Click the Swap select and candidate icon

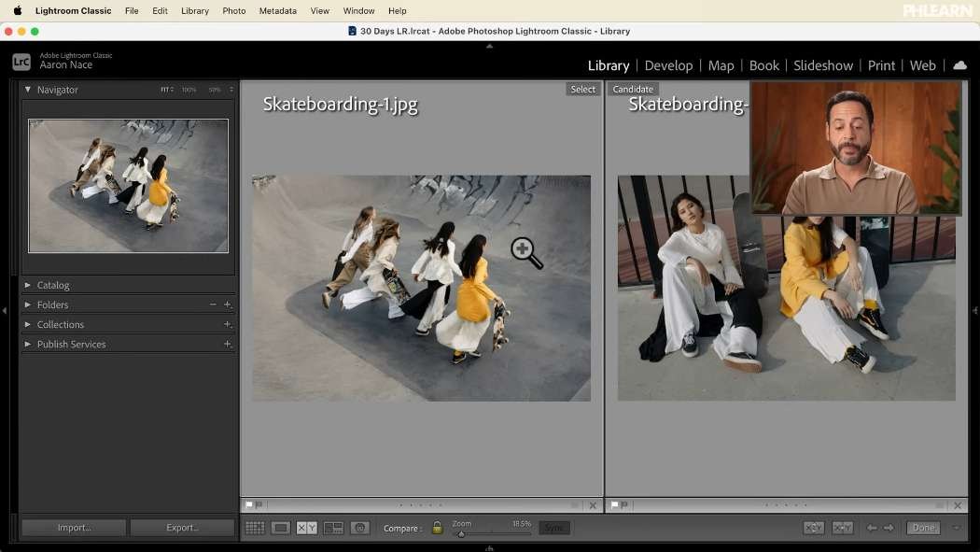tap(813, 528)
